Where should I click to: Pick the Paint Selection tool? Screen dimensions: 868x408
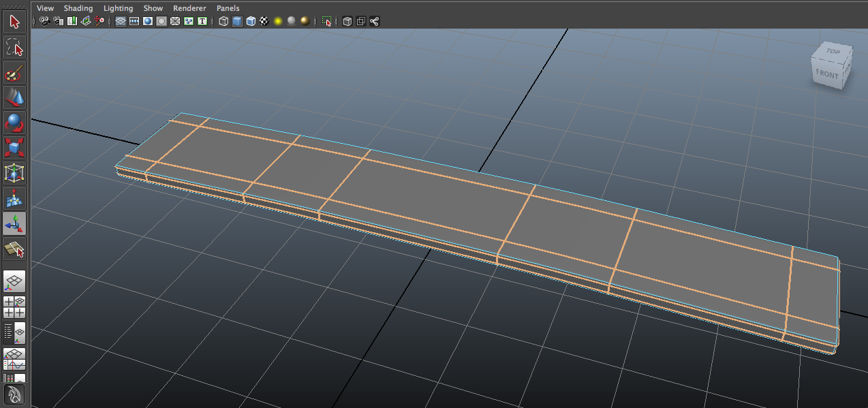click(x=15, y=73)
